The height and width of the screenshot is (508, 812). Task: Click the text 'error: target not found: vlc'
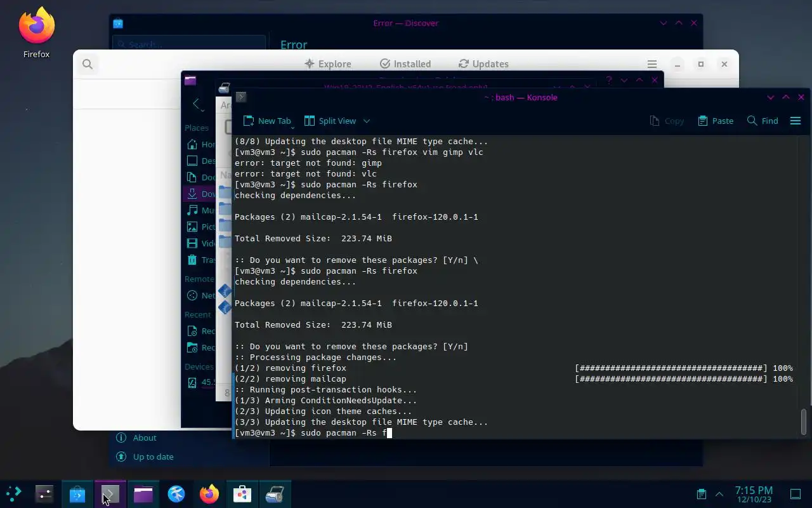point(306,174)
